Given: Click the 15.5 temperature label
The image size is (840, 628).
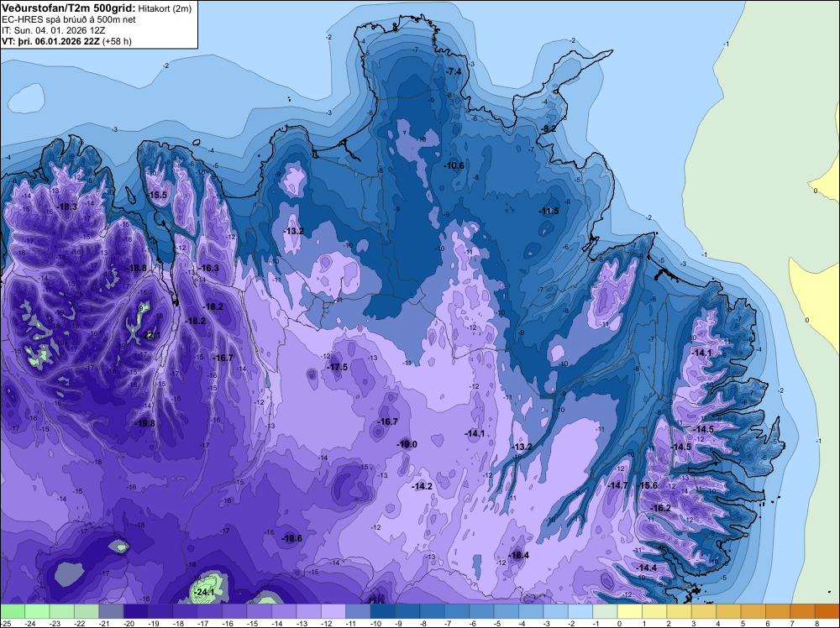Looking at the screenshot, I should click(x=158, y=195).
